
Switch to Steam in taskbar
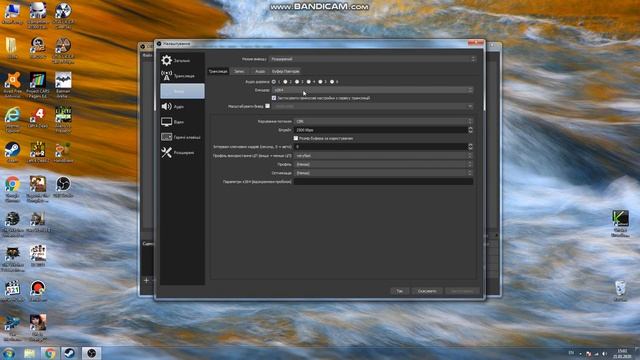[x=70, y=353]
